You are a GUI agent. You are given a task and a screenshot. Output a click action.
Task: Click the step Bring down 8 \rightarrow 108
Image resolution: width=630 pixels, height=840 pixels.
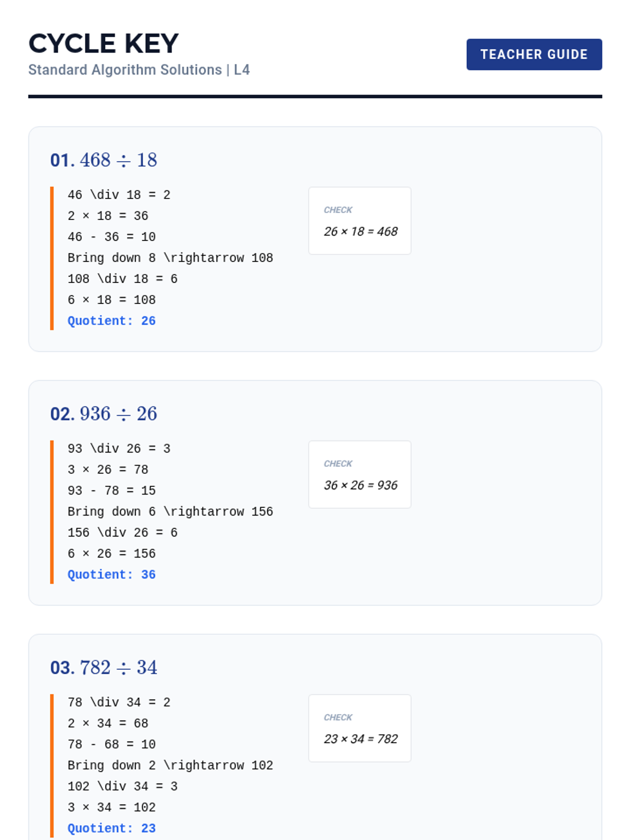pos(170,258)
